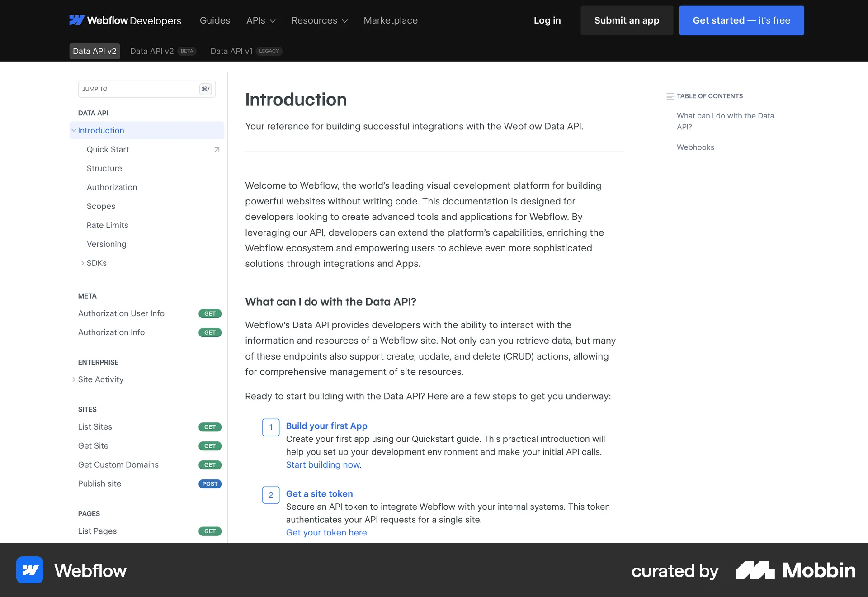Open the APIs dropdown menu
The image size is (868, 597).
(x=261, y=20)
